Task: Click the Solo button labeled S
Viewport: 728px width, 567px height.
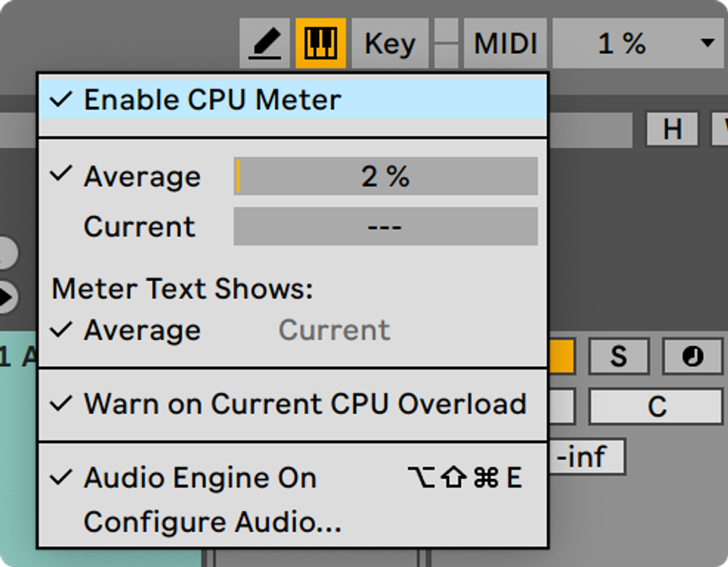Action: click(619, 356)
